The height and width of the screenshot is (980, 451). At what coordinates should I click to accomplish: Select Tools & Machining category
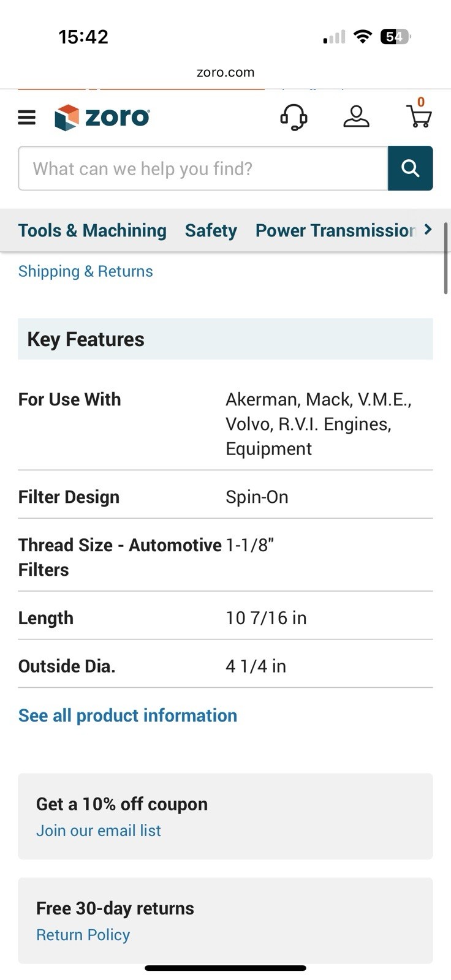92,230
